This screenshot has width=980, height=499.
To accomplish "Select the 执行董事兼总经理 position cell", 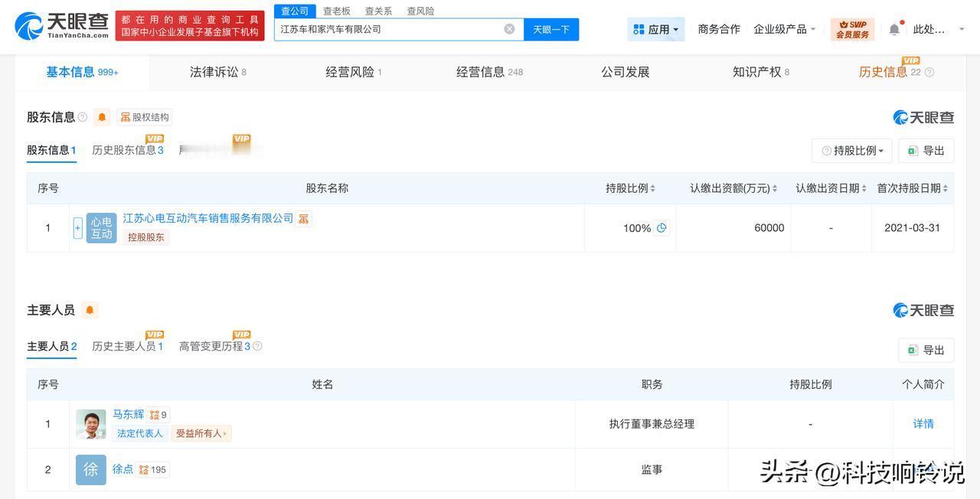I will pos(652,423).
